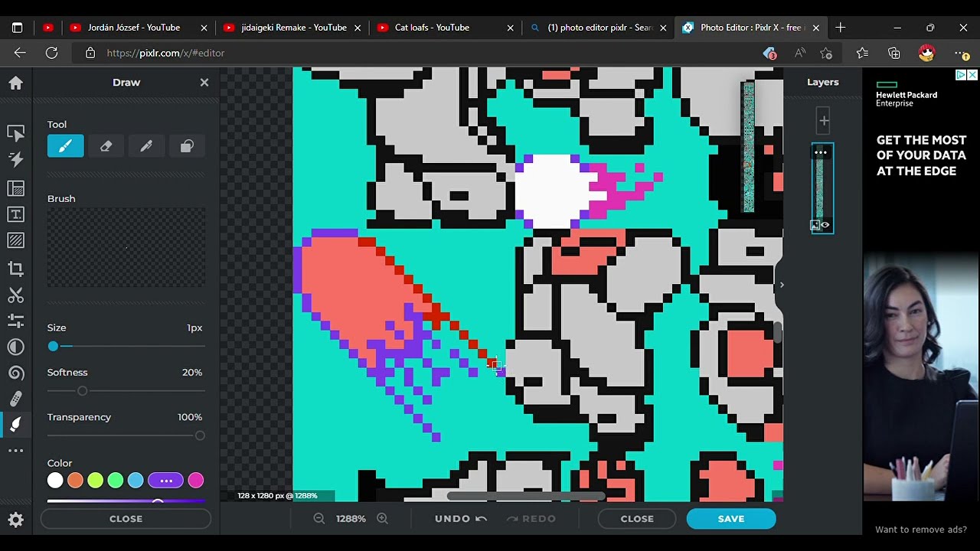The image size is (980, 551).
Task: Go to the Pixlr home screen icon
Action: [x=15, y=83]
